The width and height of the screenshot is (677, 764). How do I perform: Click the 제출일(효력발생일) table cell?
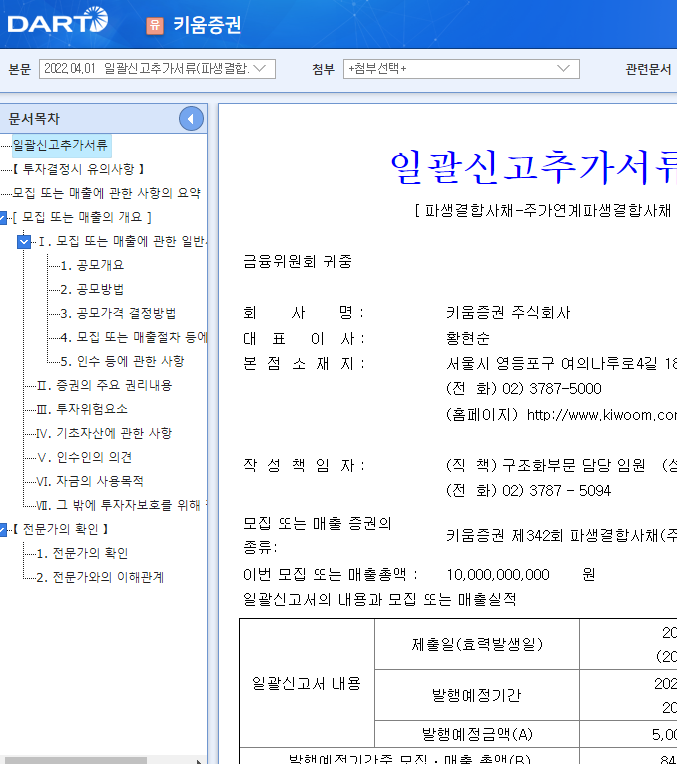coord(477,644)
